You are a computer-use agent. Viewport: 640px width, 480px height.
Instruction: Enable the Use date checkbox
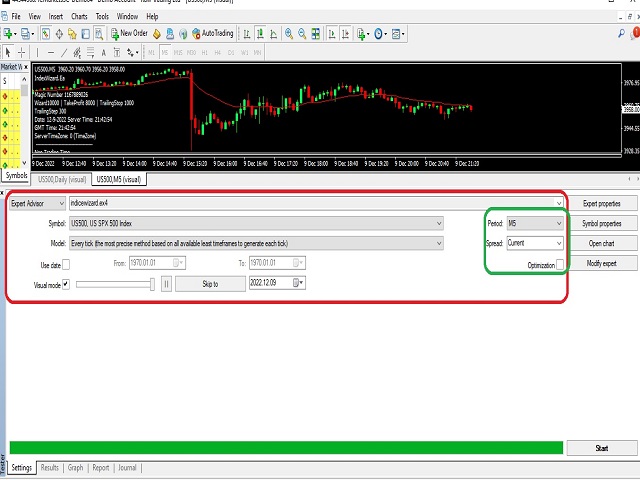[66, 265]
